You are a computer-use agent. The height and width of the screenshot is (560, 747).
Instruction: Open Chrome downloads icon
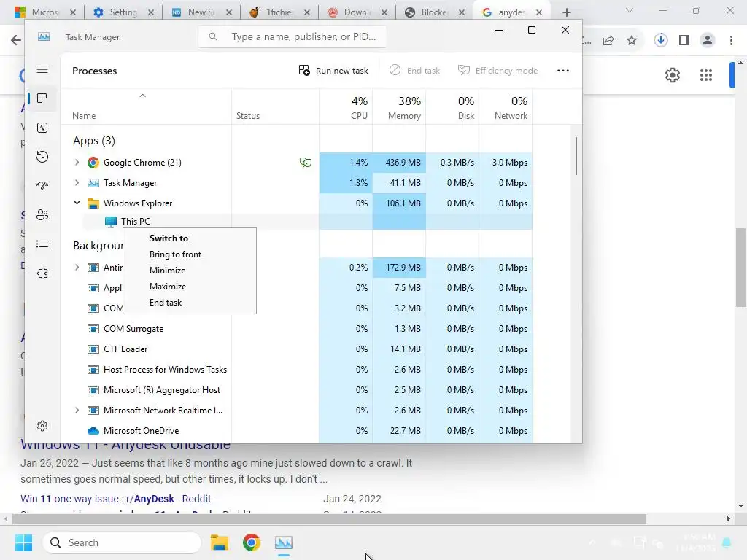[x=661, y=41]
